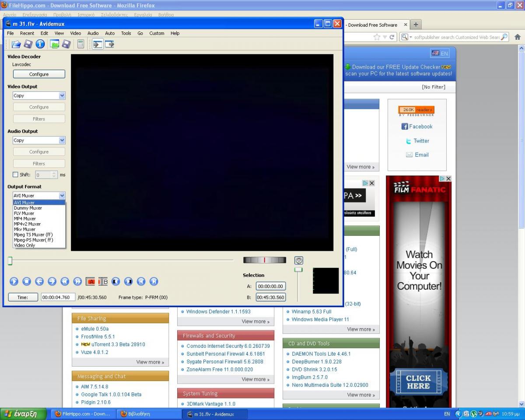Screen dimensions: 525x420
Task: Click the selection A time field
Action: [x=271, y=286]
